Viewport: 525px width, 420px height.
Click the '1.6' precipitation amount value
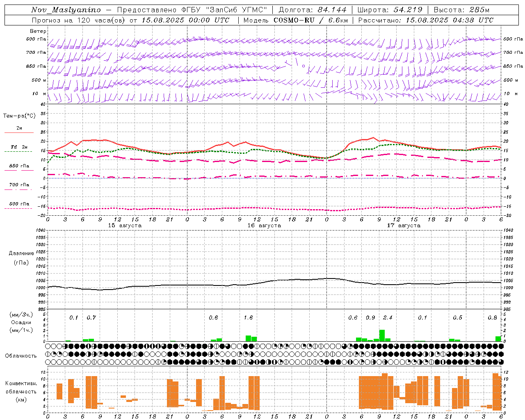coord(248,317)
